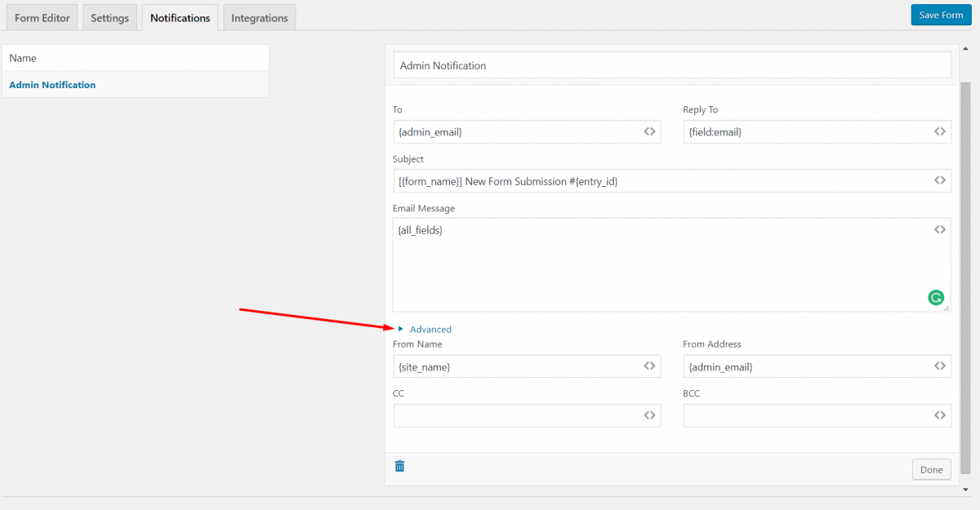Click the vertical scrollbar on the right
This screenshot has height=510, width=980.
973,245
